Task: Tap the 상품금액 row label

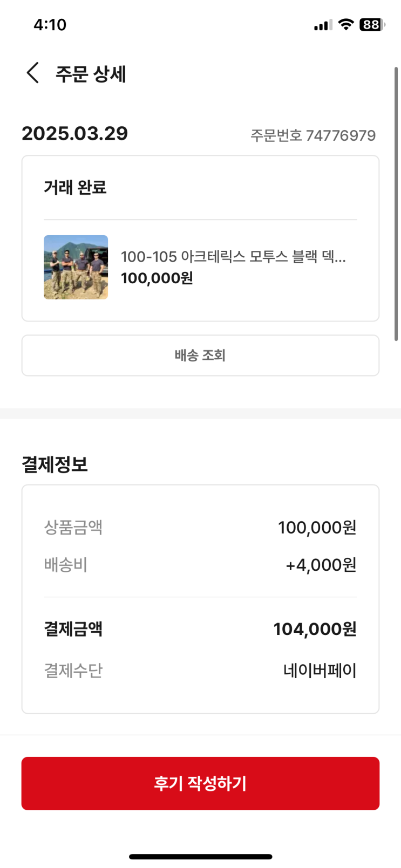Action: [x=73, y=527]
